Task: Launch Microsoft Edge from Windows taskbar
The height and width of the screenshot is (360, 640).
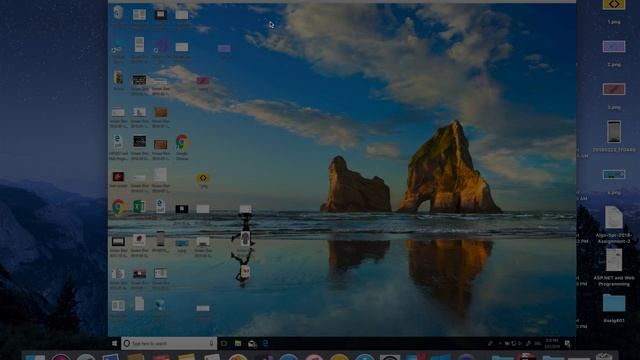Action: click(x=266, y=343)
